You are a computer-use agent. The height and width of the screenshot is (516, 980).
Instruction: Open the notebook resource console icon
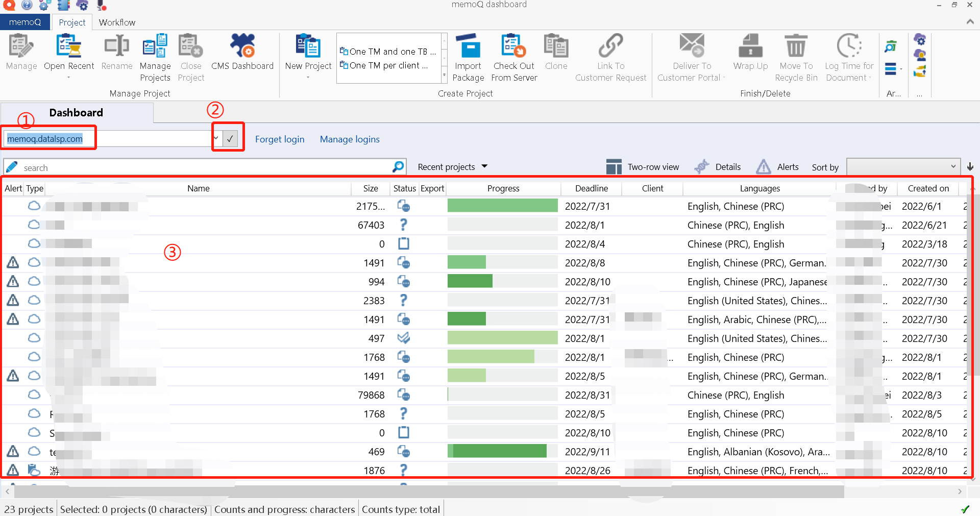63,5
